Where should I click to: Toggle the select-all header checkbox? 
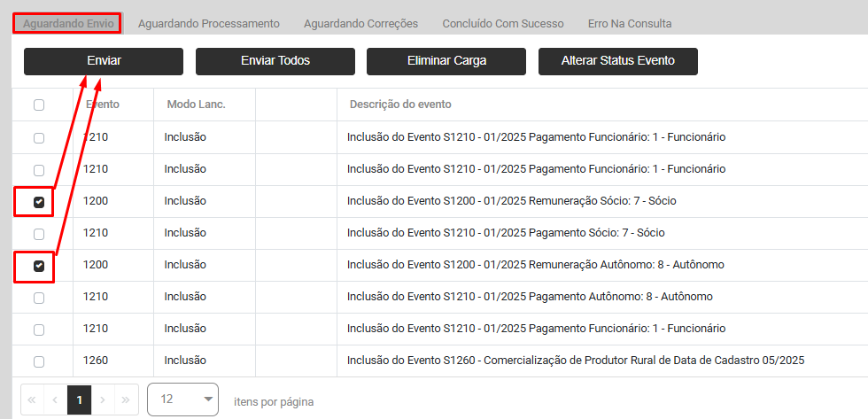coord(39,105)
